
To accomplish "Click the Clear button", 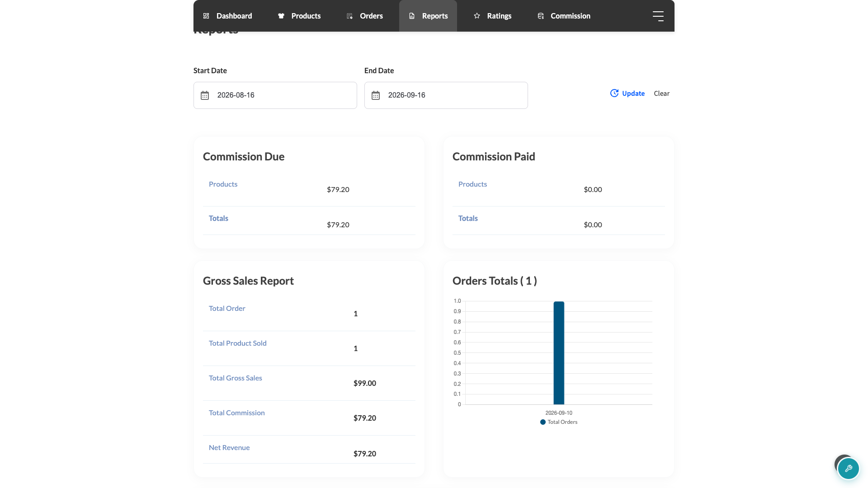I will pos(661,94).
